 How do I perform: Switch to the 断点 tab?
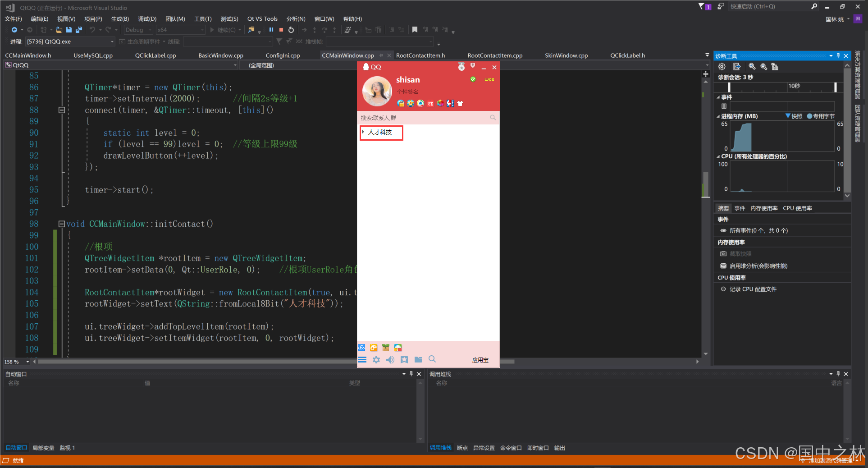(462, 448)
